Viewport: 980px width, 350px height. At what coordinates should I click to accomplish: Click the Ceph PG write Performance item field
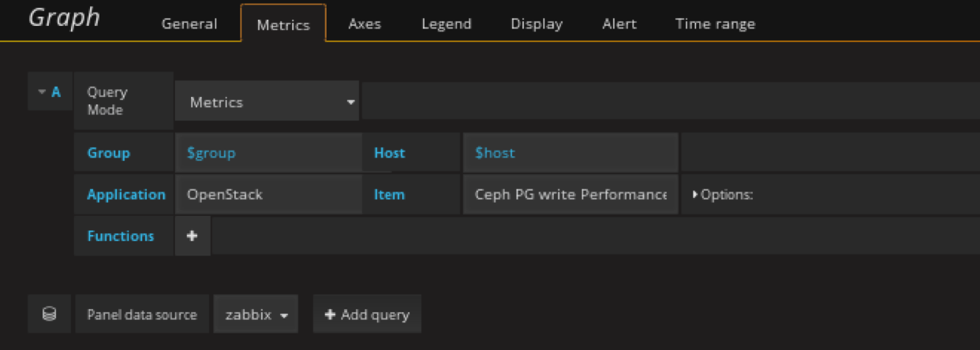pyautogui.click(x=570, y=195)
